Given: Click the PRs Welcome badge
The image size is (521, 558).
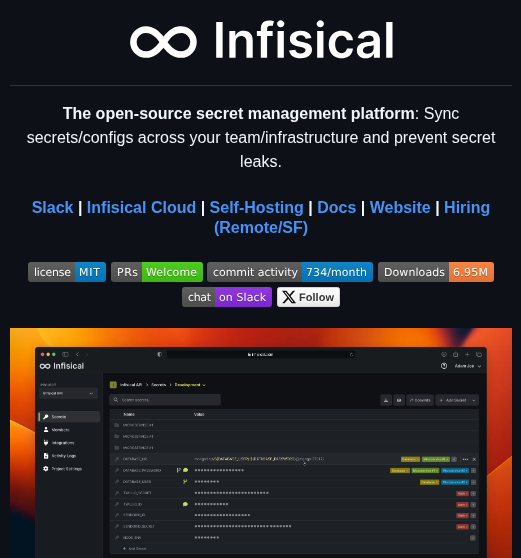Looking at the screenshot, I should pos(157,272).
